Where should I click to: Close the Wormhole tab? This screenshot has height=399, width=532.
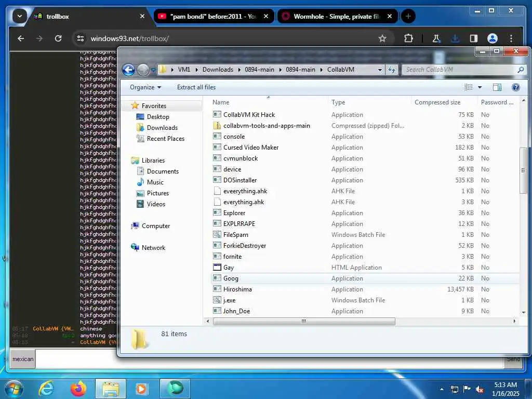390,16
